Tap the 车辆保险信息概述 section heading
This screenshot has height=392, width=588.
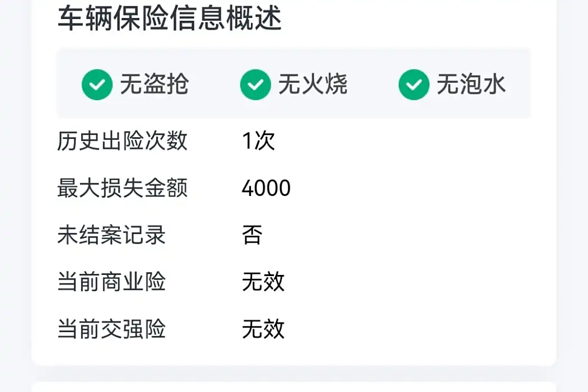tap(170, 18)
